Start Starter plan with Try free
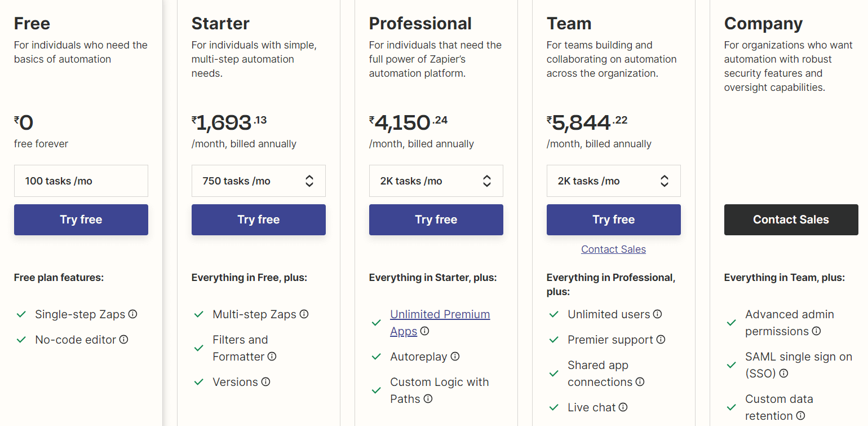This screenshot has width=868, height=426. tap(259, 219)
